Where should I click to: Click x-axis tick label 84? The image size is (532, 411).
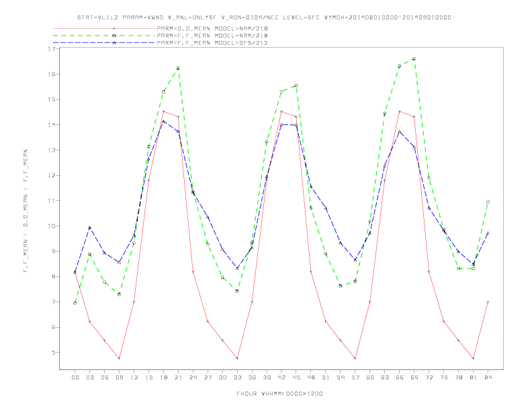click(x=488, y=377)
